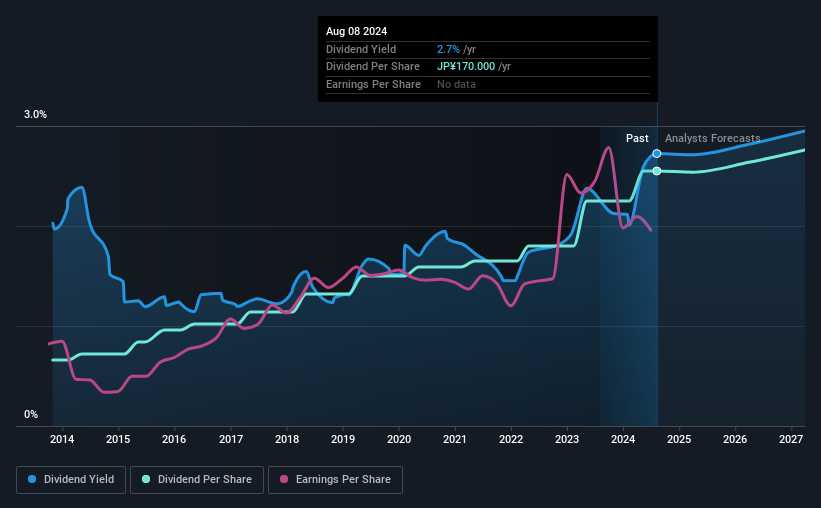Select the 2020 x-axis label
821x508 pixels.
[x=399, y=439]
